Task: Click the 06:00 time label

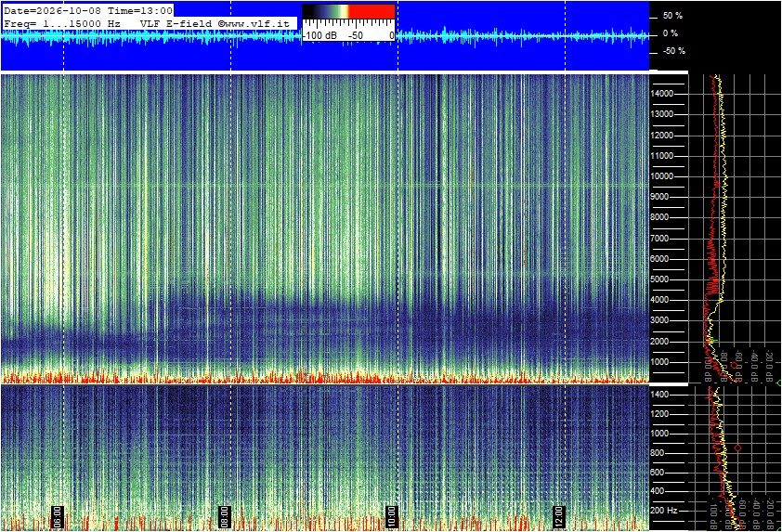Action: tap(58, 516)
